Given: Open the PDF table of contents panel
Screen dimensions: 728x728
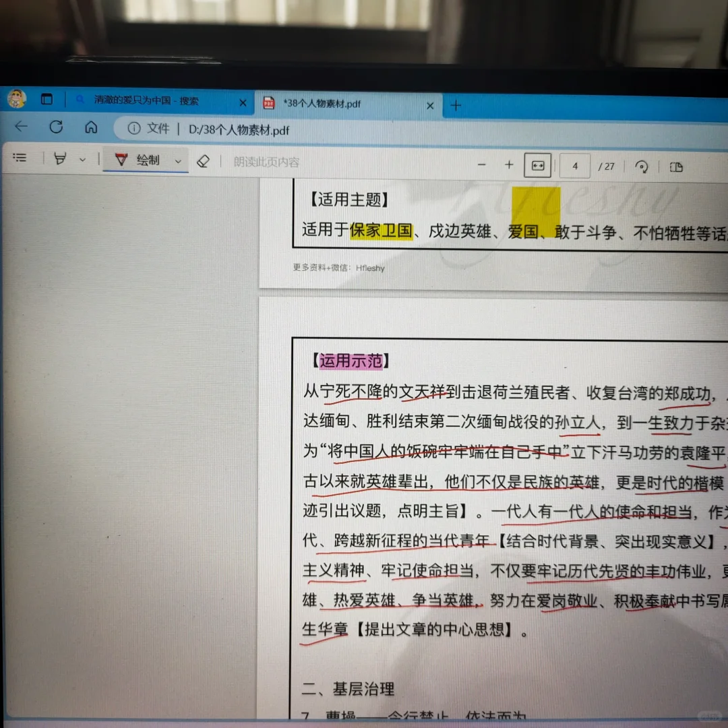Looking at the screenshot, I should coord(20,157).
